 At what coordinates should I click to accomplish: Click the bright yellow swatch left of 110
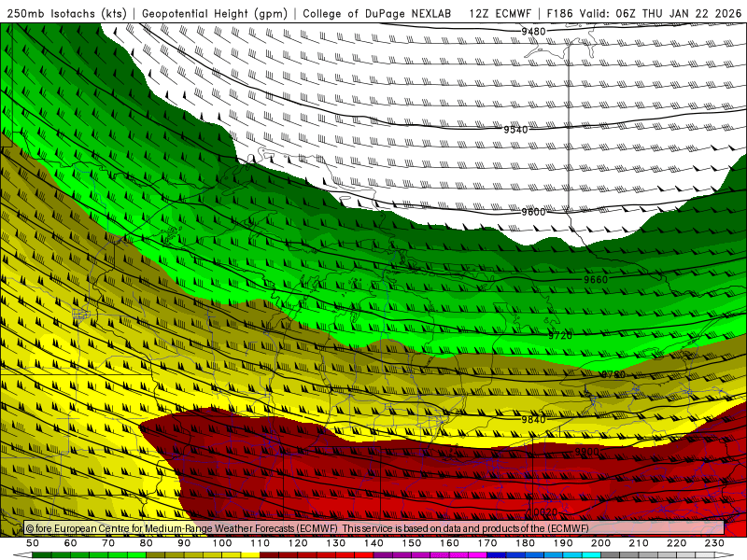[250, 555]
